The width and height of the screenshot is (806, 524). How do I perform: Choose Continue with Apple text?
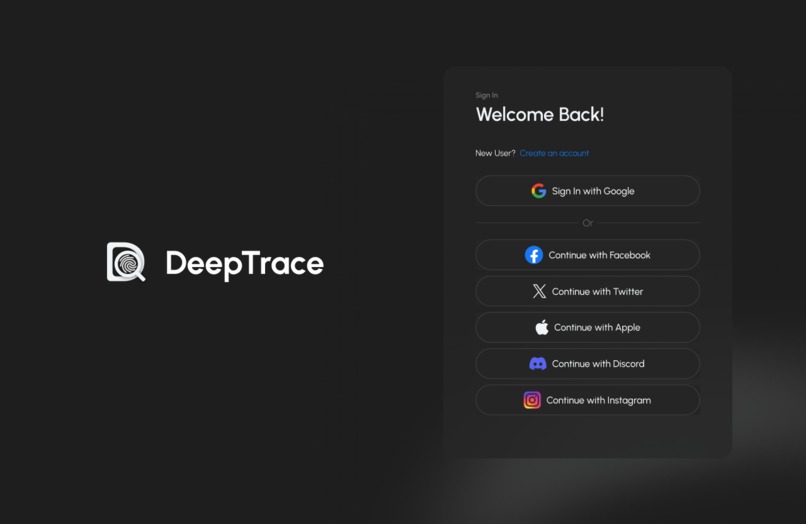[x=597, y=328]
